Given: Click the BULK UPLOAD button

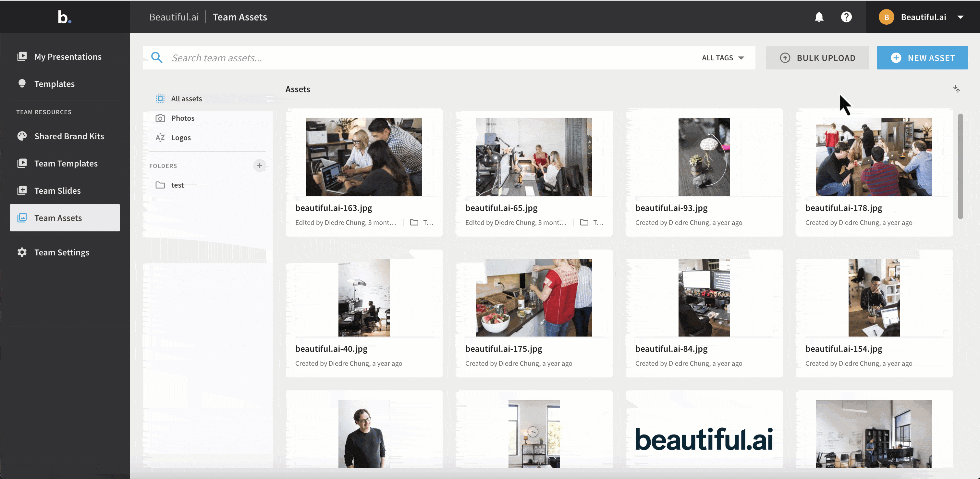Looking at the screenshot, I should tap(817, 58).
